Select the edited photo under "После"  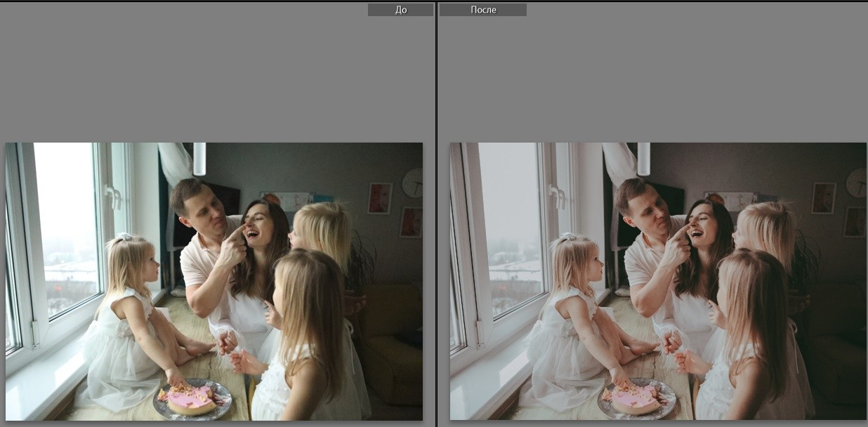(658, 282)
